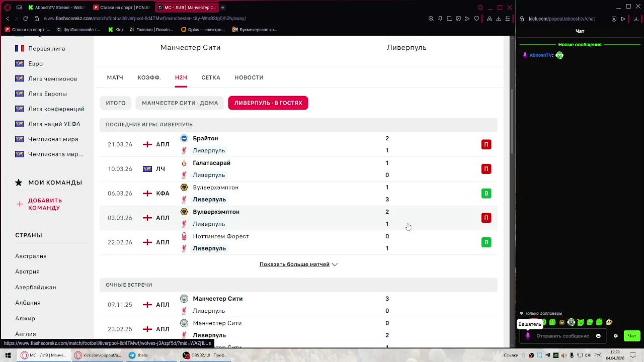644x362 pixels.
Task: Bookmark page with heart icon in address bar
Action: 476,19
